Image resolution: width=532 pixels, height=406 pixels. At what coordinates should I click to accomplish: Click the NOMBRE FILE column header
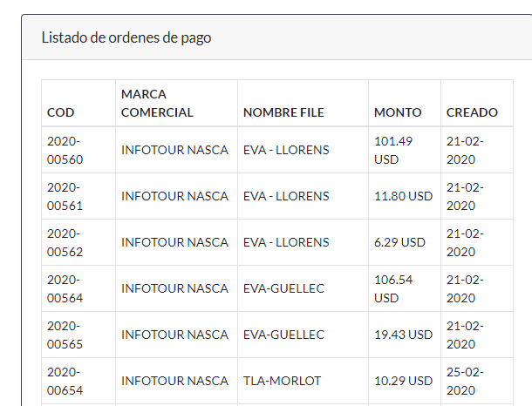click(283, 112)
